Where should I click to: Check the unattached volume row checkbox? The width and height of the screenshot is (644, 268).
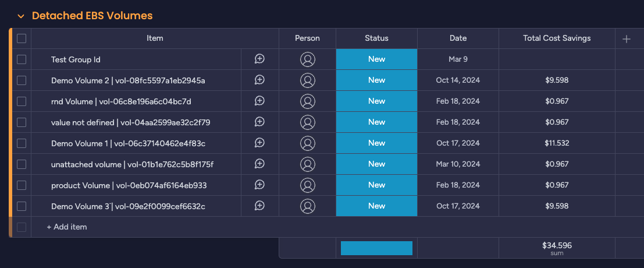(x=22, y=164)
